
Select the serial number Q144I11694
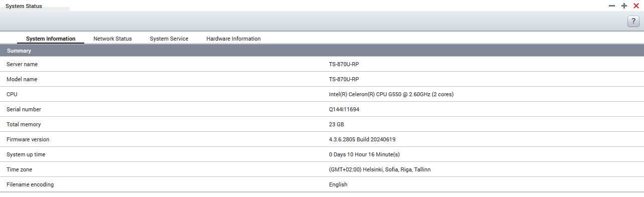click(x=344, y=109)
